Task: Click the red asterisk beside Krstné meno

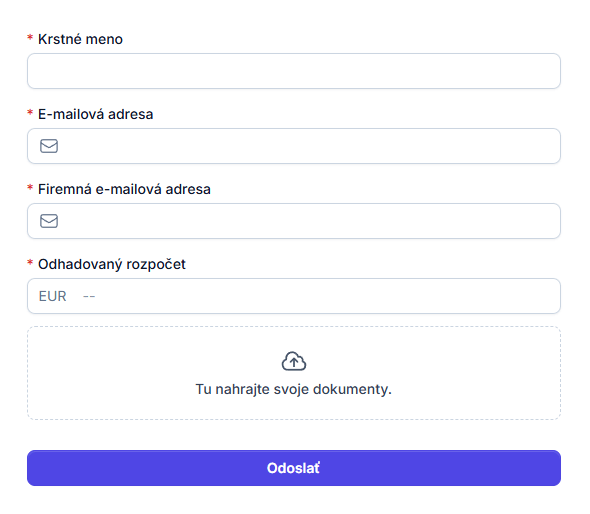Action: point(30,37)
